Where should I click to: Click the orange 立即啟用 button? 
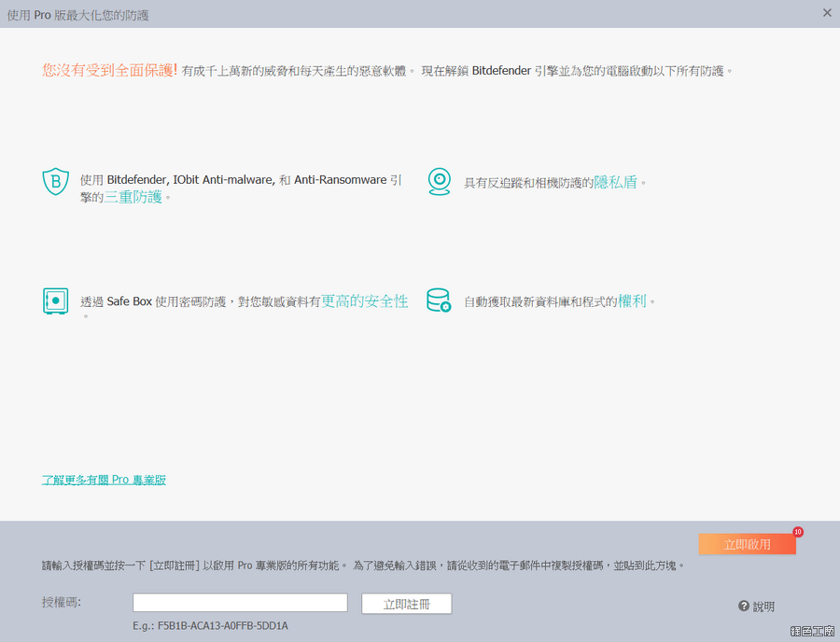(747, 544)
